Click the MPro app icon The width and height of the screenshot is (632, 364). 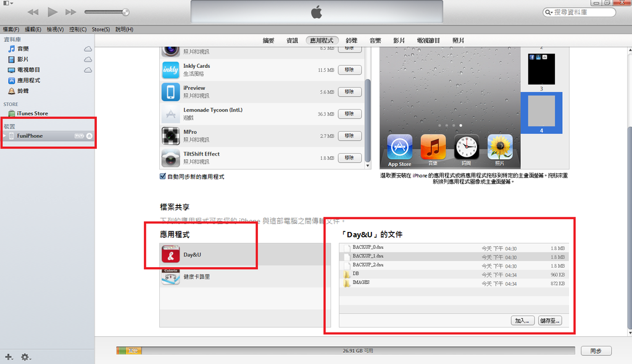click(170, 136)
